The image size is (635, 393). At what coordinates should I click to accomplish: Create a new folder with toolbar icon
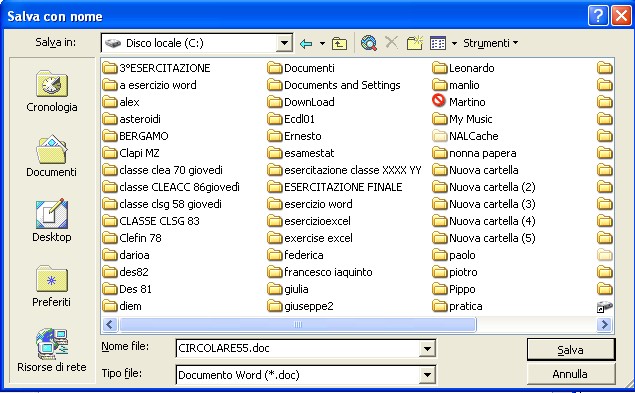415,43
